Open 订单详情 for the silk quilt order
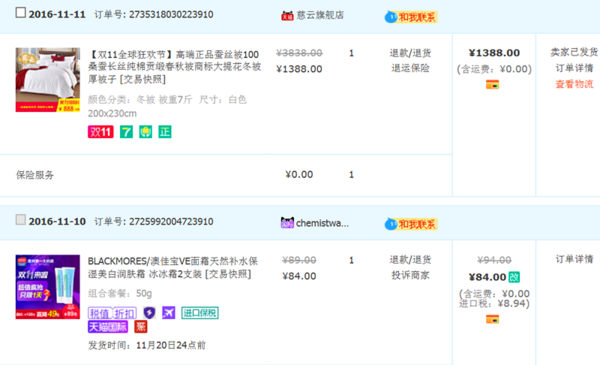The image size is (600, 365). click(x=574, y=68)
